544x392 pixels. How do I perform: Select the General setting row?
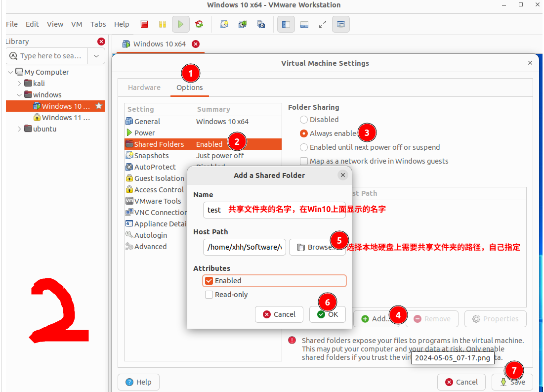point(203,122)
